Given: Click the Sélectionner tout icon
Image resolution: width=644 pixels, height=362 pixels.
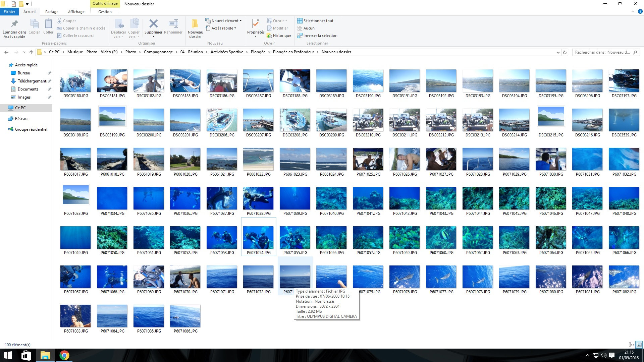Looking at the screenshot, I should click(300, 21).
